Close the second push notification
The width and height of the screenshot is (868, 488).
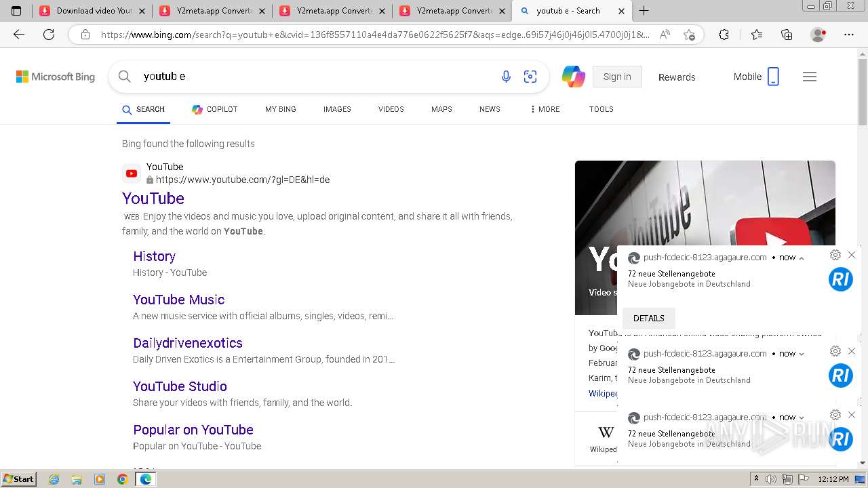click(852, 351)
